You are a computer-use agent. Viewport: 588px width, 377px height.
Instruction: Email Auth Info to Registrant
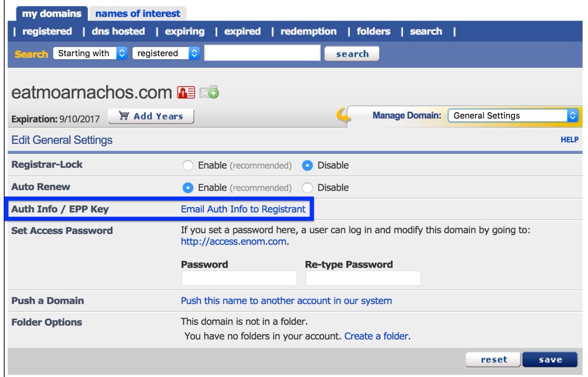tap(243, 209)
